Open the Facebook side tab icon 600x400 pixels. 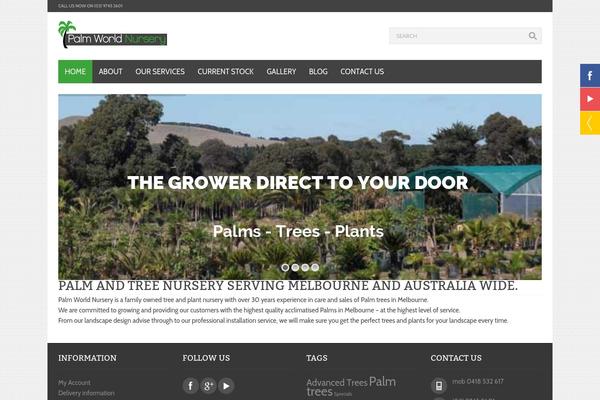tap(590, 76)
